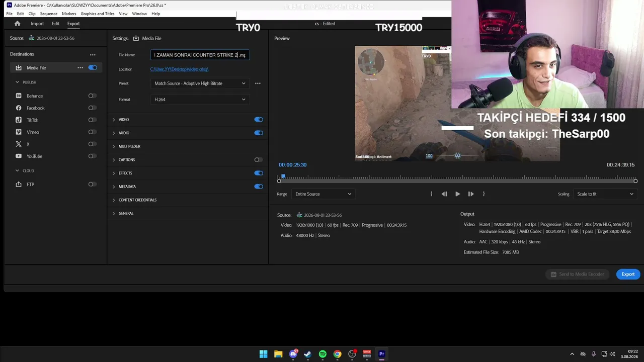The height and width of the screenshot is (362, 644).
Task: Expand the General settings section
Action: [114, 213]
